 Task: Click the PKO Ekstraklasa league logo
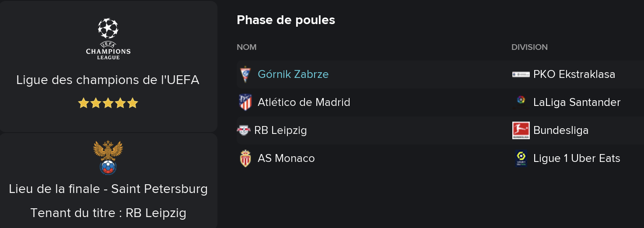[x=521, y=74]
